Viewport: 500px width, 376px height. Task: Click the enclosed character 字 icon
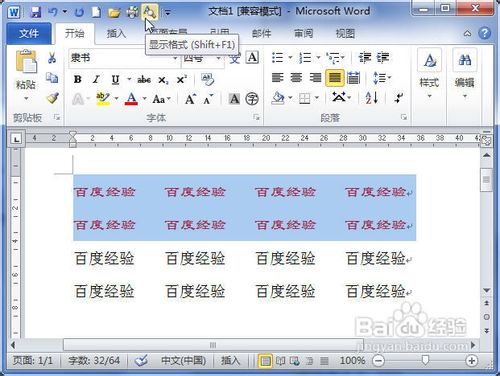(x=252, y=99)
